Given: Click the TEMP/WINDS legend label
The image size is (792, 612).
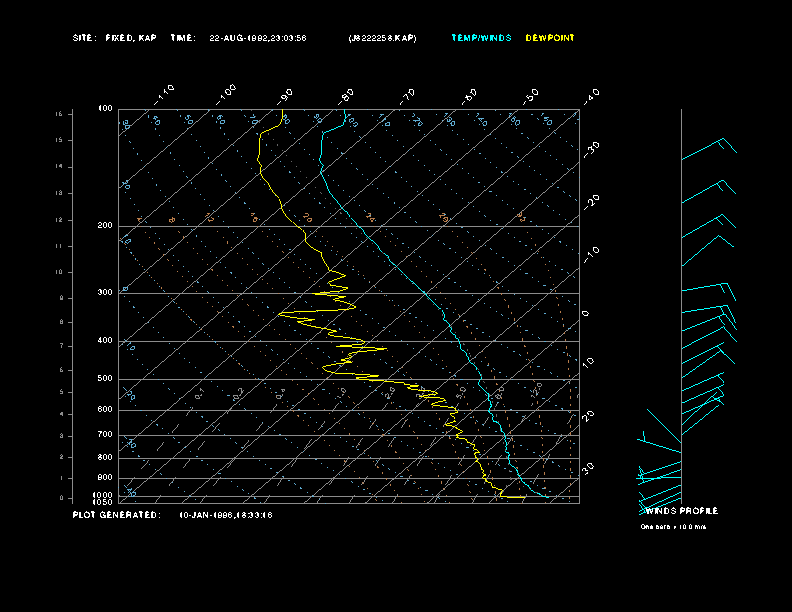Looking at the screenshot, I should [481, 38].
